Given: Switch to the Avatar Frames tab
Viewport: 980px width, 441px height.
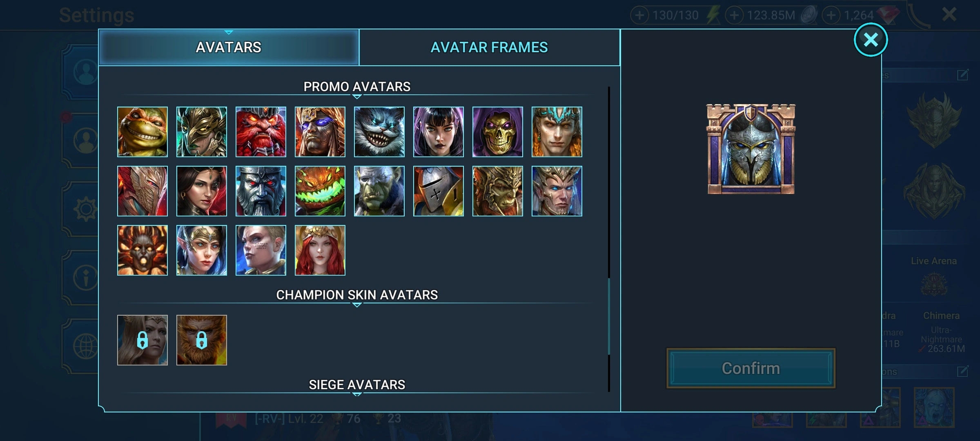Looking at the screenshot, I should [489, 47].
